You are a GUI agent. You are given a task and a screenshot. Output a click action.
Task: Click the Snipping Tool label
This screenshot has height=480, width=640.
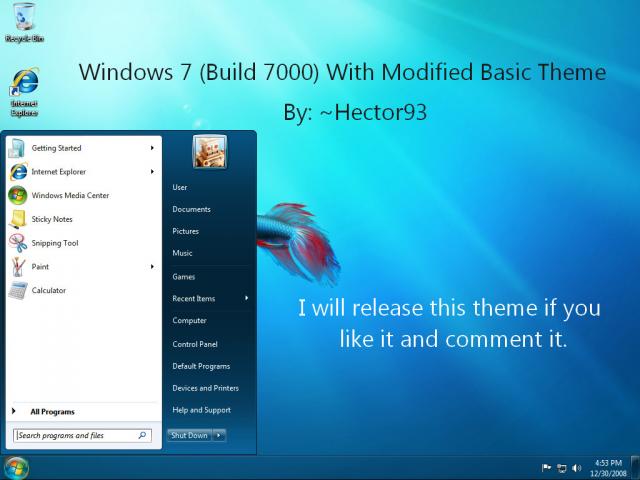point(55,243)
